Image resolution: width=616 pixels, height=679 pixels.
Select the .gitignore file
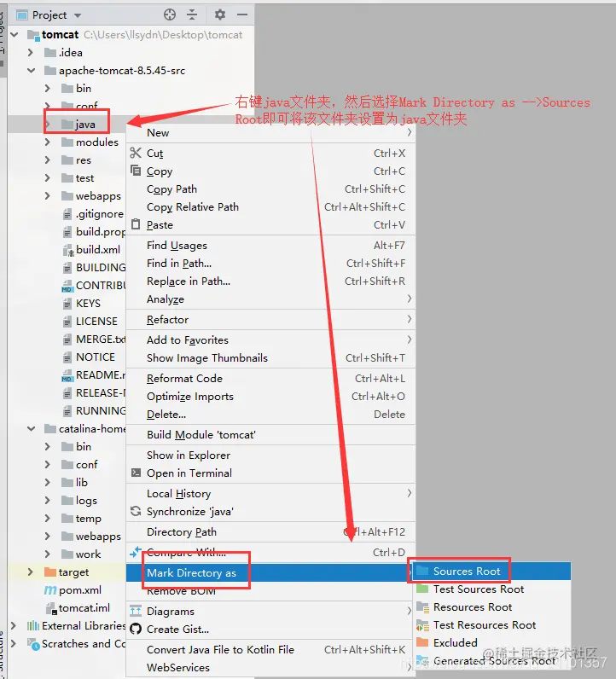pos(100,214)
